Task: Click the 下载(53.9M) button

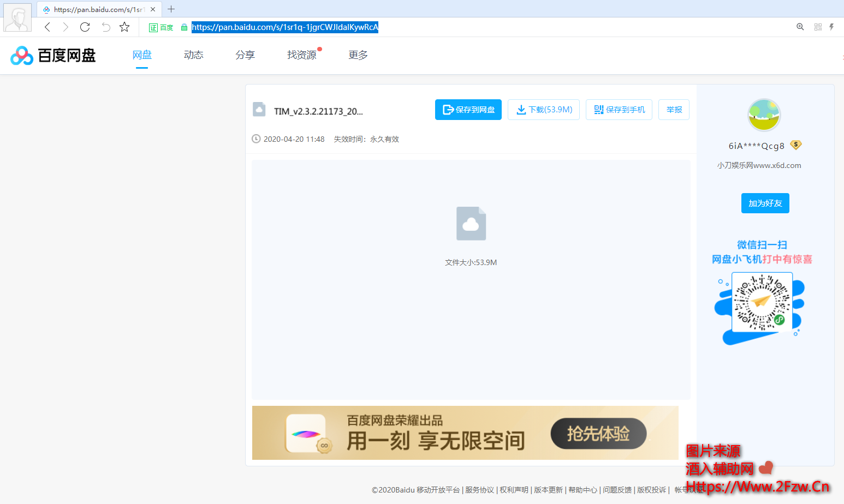Action: pyautogui.click(x=544, y=110)
